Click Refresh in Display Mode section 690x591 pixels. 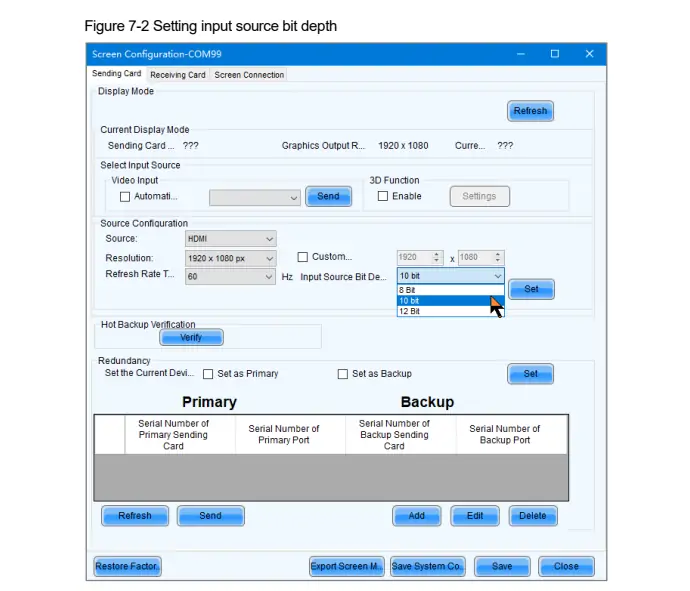pyautogui.click(x=530, y=111)
